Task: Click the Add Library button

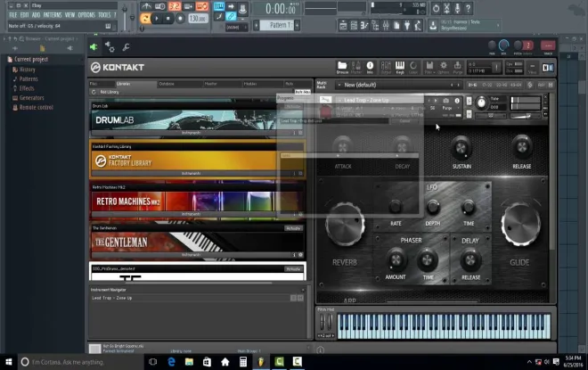Action: tap(110, 92)
